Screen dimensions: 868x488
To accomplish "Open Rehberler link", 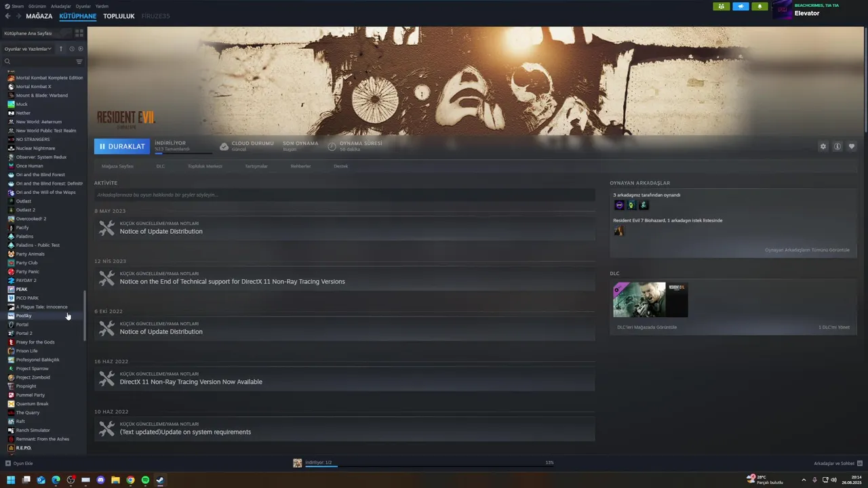I will [300, 166].
